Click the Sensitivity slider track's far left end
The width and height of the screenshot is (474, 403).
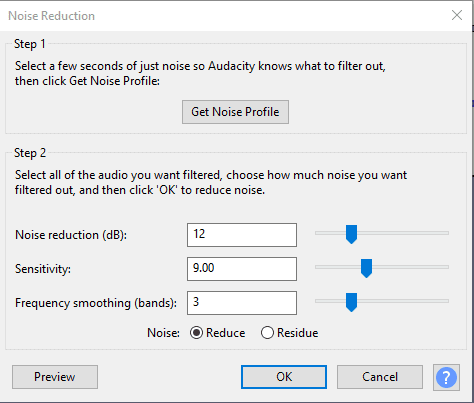[x=317, y=267]
